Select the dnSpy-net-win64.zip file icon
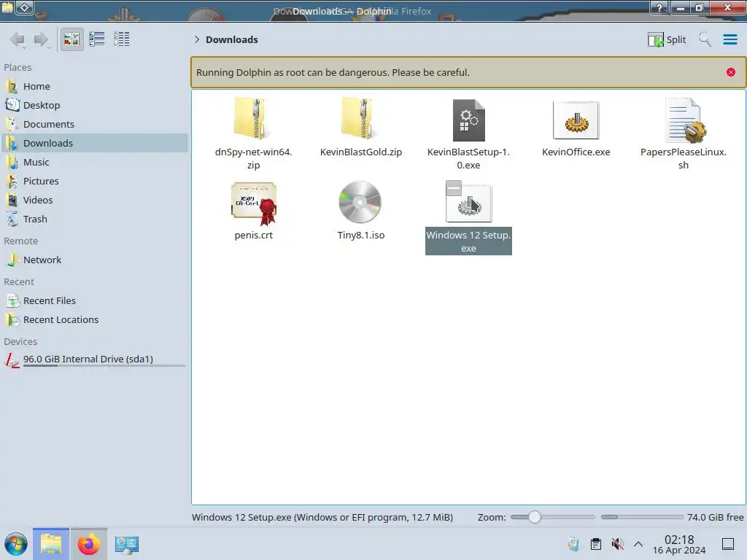Image resolution: width=747 pixels, height=560 pixels. [x=253, y=119]
